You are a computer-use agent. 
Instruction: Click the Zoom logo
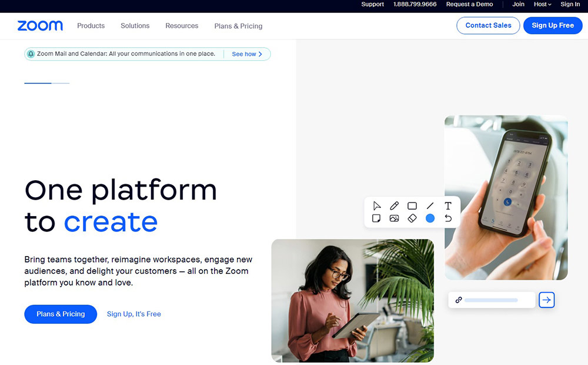(x=40, y=25)
